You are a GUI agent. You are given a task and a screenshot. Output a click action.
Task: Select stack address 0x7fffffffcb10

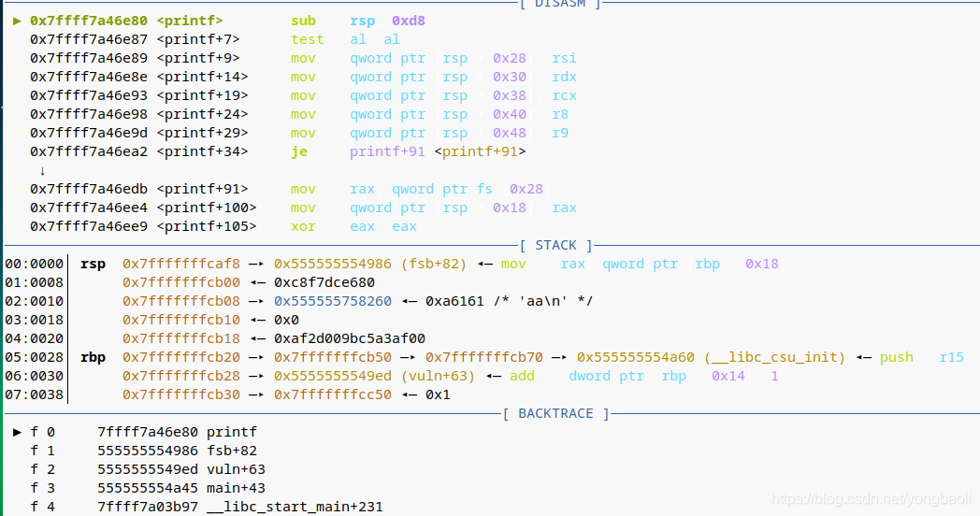tap(181, 321)
